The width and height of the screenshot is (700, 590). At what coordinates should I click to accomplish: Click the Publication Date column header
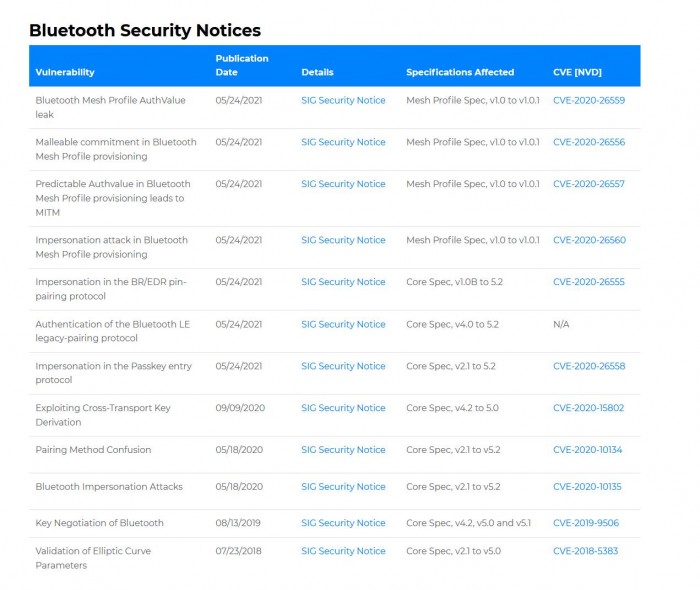click(x=242, y=65)
